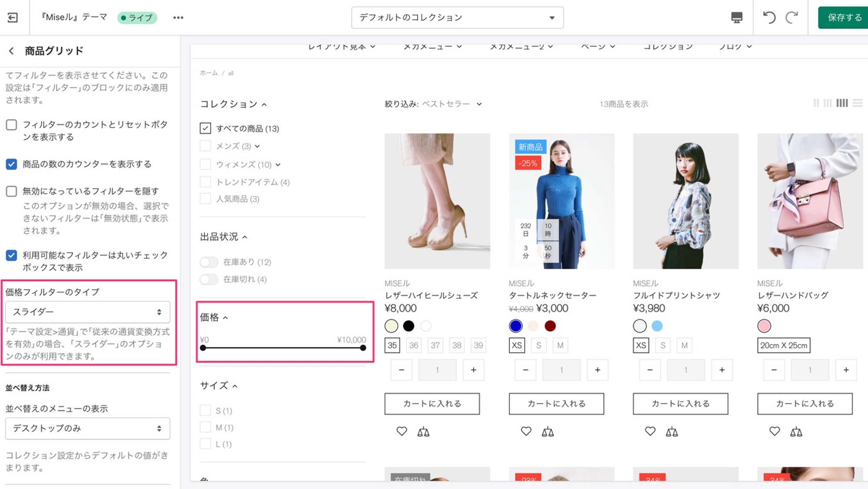Select black color swatch on レザーハイヒールシューズ
Screen dimensions: 868x489
(x=408, y=326)
